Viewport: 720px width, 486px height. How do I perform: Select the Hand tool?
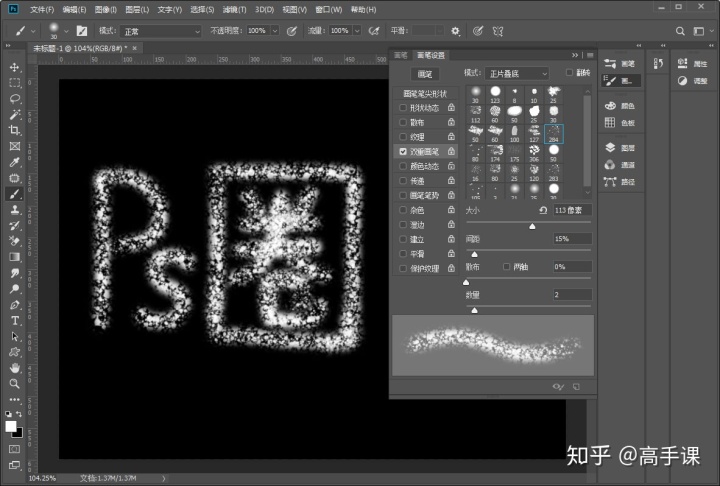coord(15,368)
